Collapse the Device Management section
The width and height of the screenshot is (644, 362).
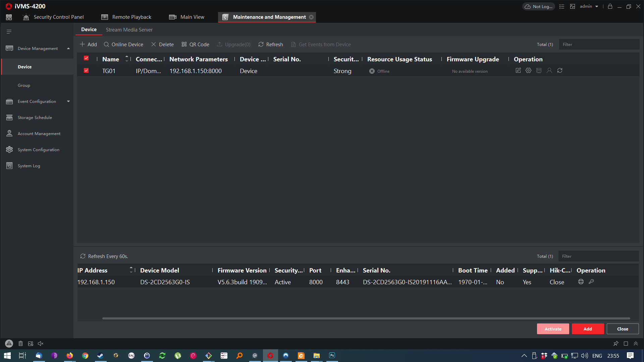point(68,49)
